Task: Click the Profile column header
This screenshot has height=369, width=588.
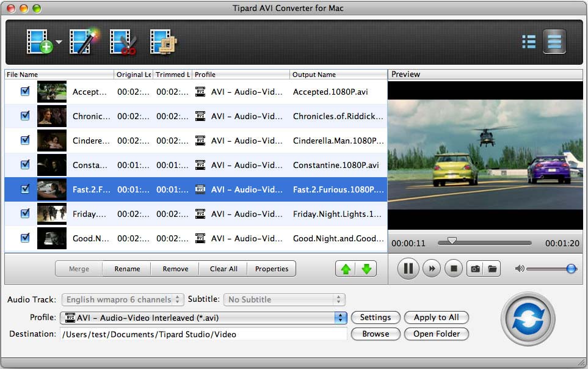Action: click(x=241, y=75)
